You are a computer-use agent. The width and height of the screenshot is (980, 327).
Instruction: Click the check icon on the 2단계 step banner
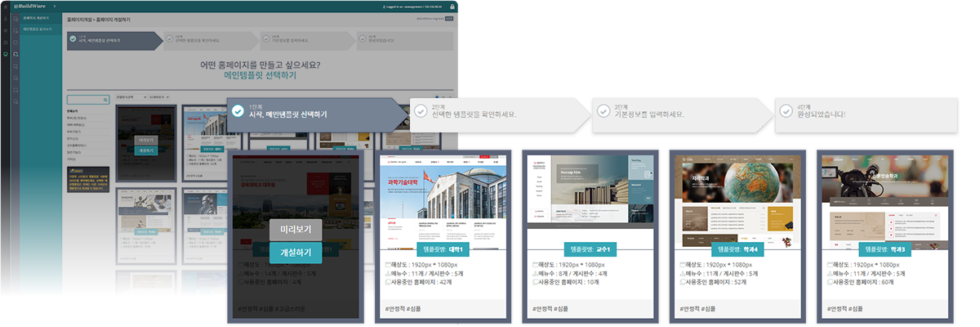point(420,111)
